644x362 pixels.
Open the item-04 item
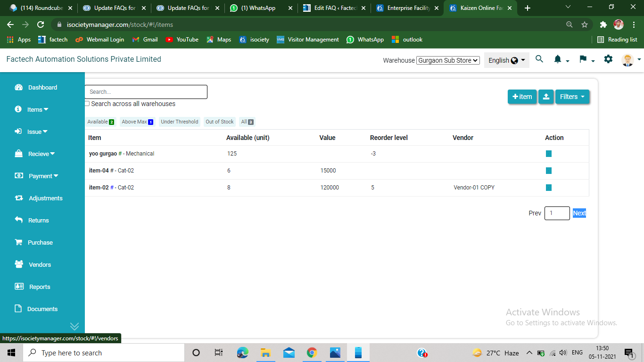(x=99, y=171)
